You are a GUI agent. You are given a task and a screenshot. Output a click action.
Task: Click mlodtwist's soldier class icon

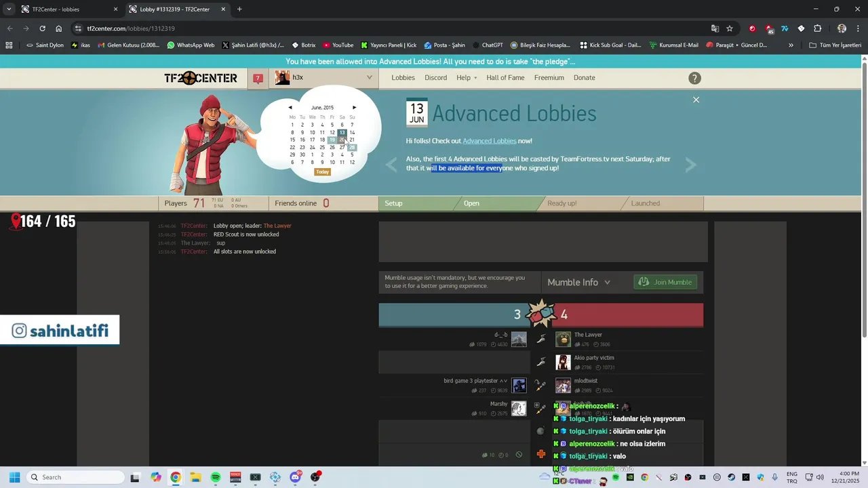[x=540, y=386]
